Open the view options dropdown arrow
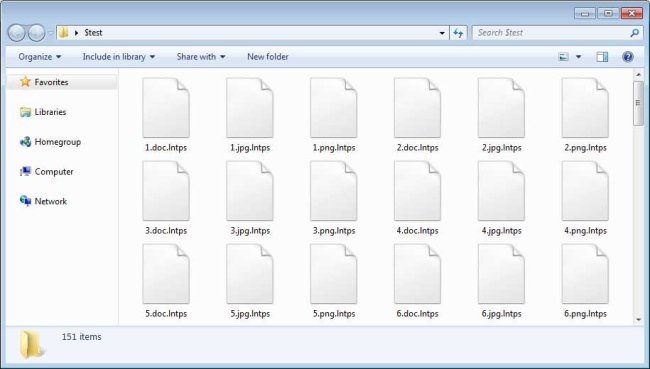 pos(578,57)
